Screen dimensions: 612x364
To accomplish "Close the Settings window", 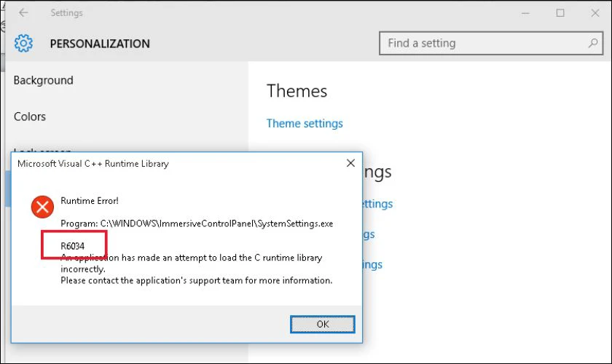I will (x=595, y=13).
